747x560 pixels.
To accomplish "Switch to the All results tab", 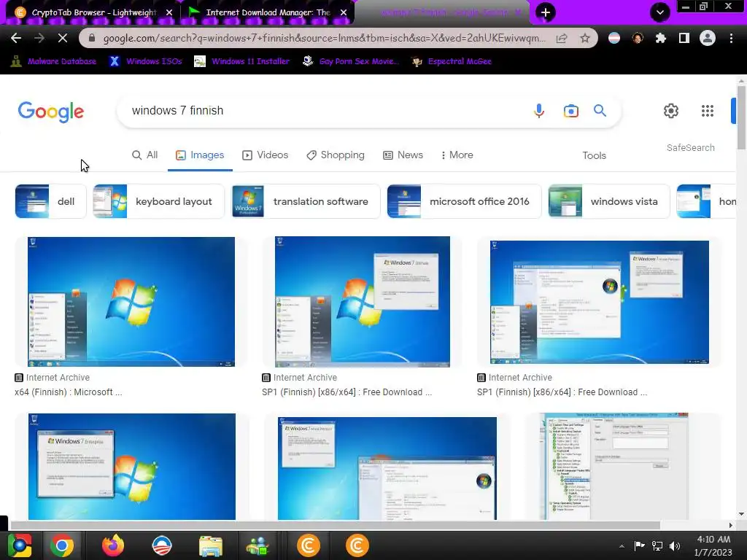I will (x=145, y=155).
